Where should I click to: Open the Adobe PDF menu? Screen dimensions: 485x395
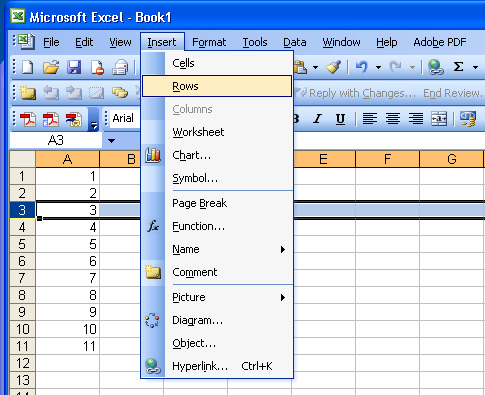click(x=440, y=42)
